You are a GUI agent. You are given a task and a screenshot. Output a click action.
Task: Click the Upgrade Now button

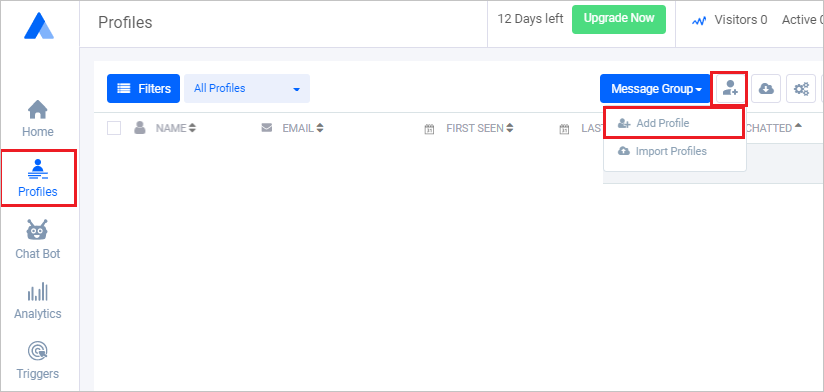click(x=619, y=19)
